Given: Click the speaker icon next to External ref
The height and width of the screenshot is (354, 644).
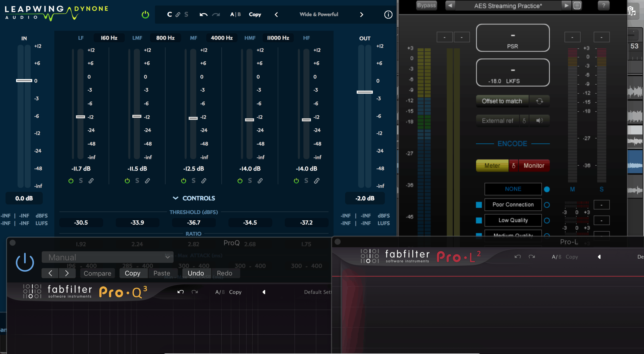Looking at the screenshot, I should 539,121.
